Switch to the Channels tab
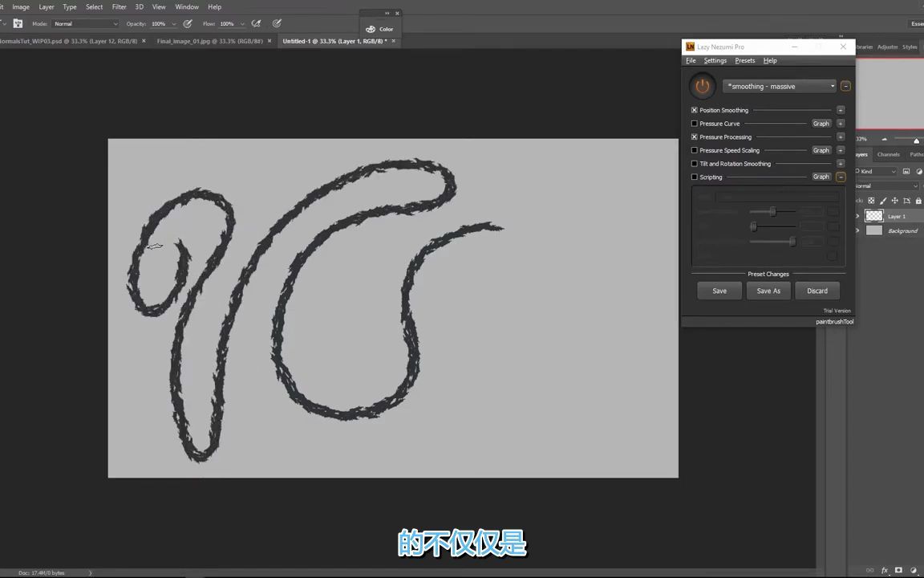The width and height of the screenshot is (924, 578). click(889, 154)
